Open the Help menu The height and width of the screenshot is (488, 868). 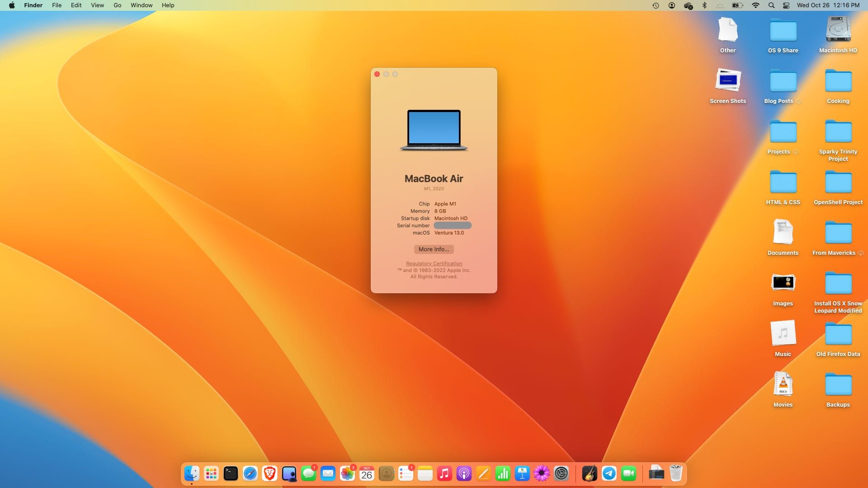point(168,5)
